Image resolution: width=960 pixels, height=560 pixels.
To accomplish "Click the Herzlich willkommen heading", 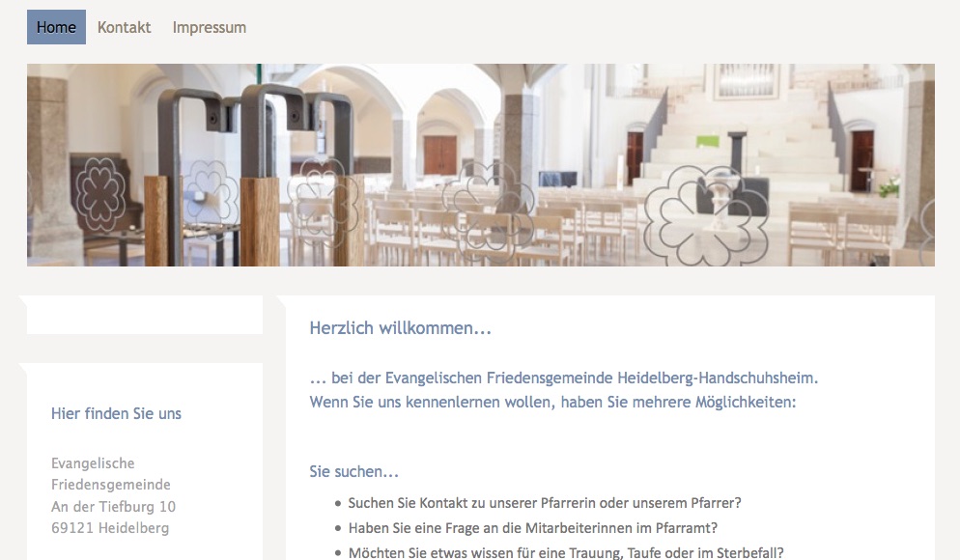I will tap(401, 328).
